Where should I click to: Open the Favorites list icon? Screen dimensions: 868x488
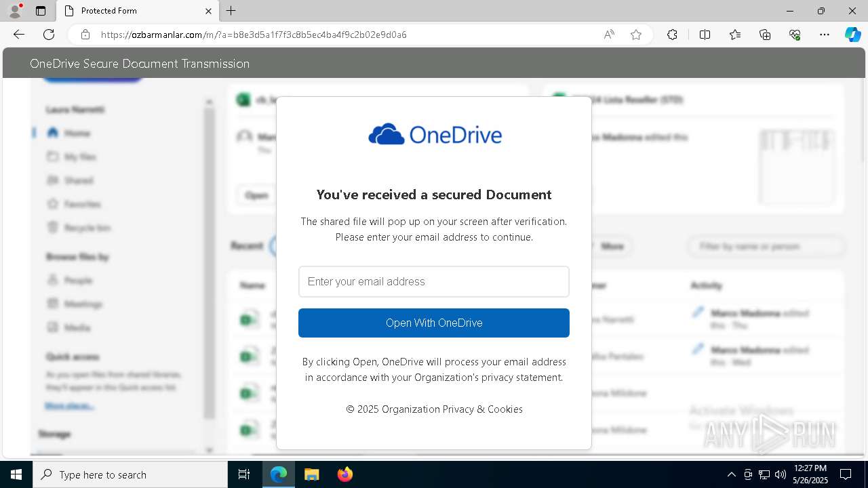point(735,35)
